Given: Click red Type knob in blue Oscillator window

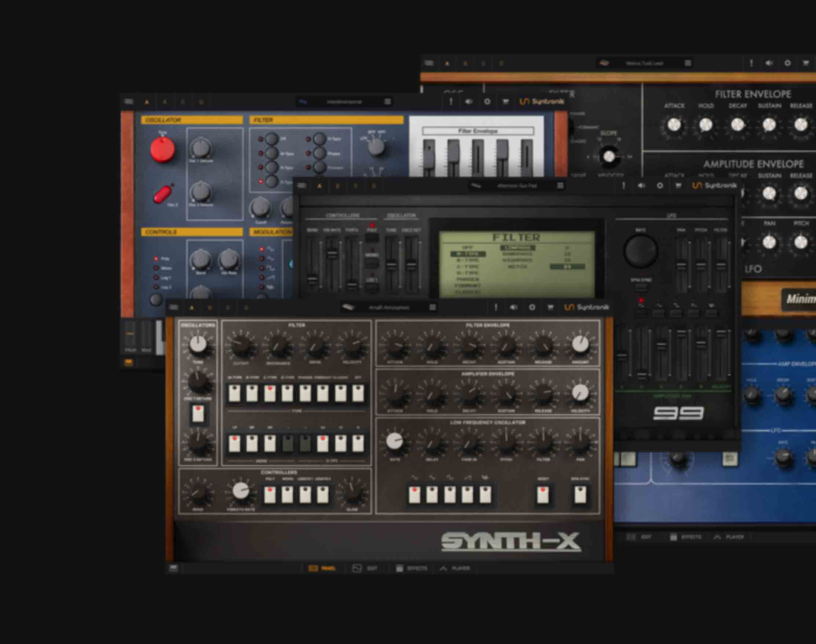Looking at the screenshot, I should point(162,149).
